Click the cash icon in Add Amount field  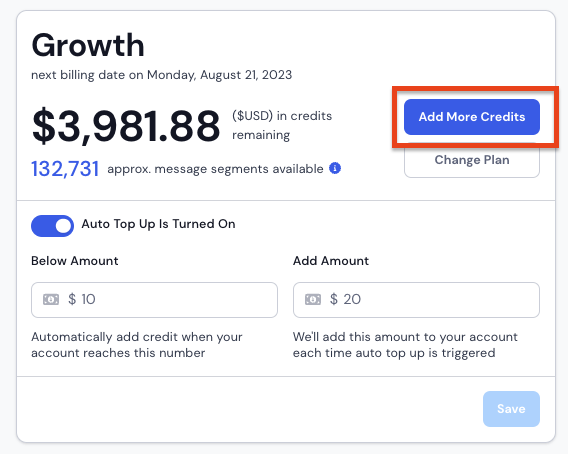[x=313, y=299]
